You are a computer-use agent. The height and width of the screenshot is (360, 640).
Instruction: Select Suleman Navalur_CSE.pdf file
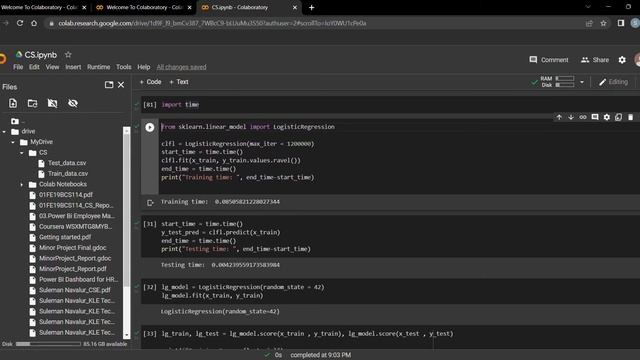pyautogui.click(x=75, y=290)
